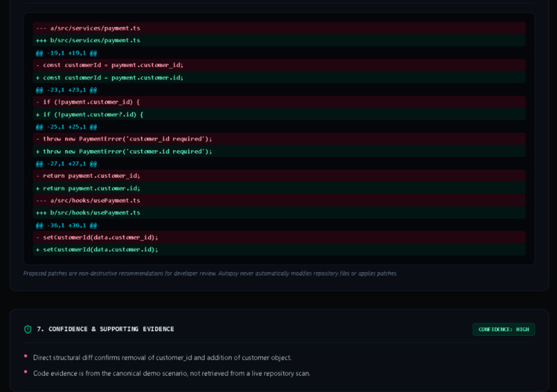The height and width of the screenshot is (392, 557).
Task: Click the 'Direct structural diff confirms' evidence bullet
Action: point(162,357)
